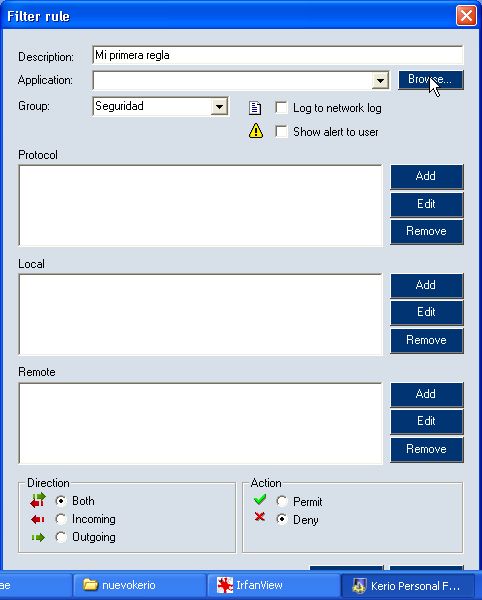Remove the selected Remote entry

click(x=427, y=449)
